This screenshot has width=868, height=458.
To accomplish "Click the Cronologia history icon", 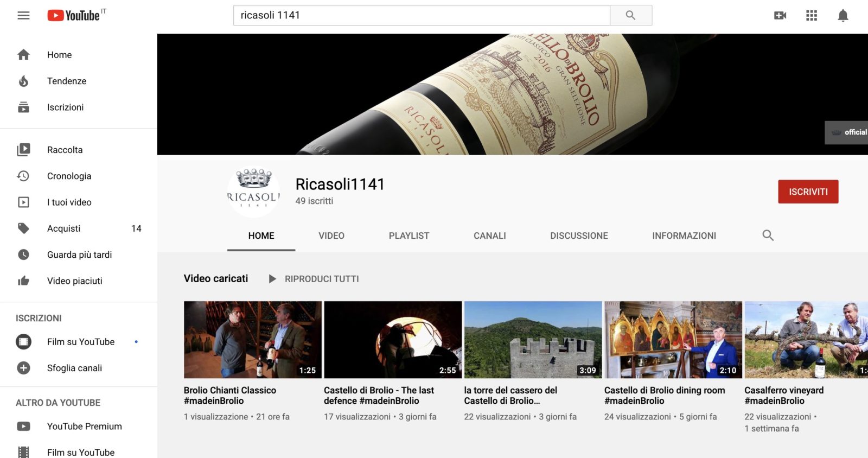I will (x=23, y=176).
